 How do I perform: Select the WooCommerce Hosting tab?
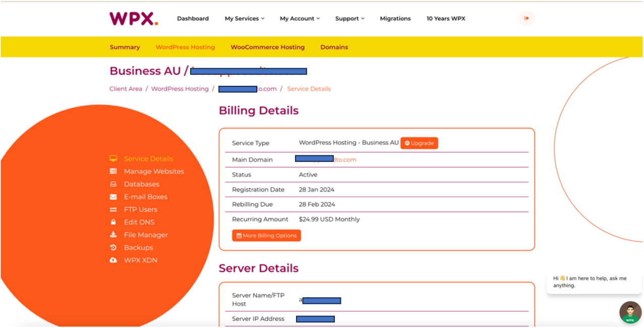pyautogui.click(x=268, y=47)
